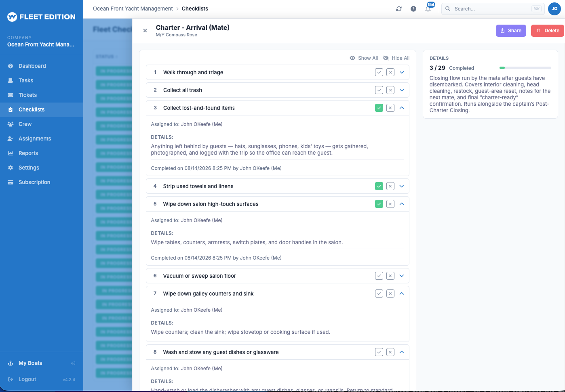The height and width of the screenshot is (392, 565).
Task: Open notifications bell with 154 badge
Action: pyautogui.click(x=428, y=8)
